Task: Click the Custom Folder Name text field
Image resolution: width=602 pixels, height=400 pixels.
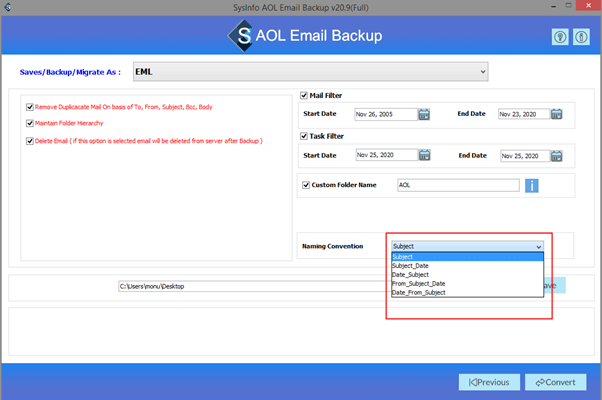Action: click(458, 185)
